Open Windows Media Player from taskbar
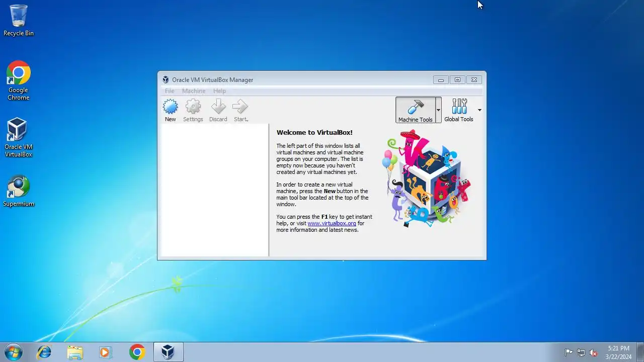644x362 pixels. 106,352
